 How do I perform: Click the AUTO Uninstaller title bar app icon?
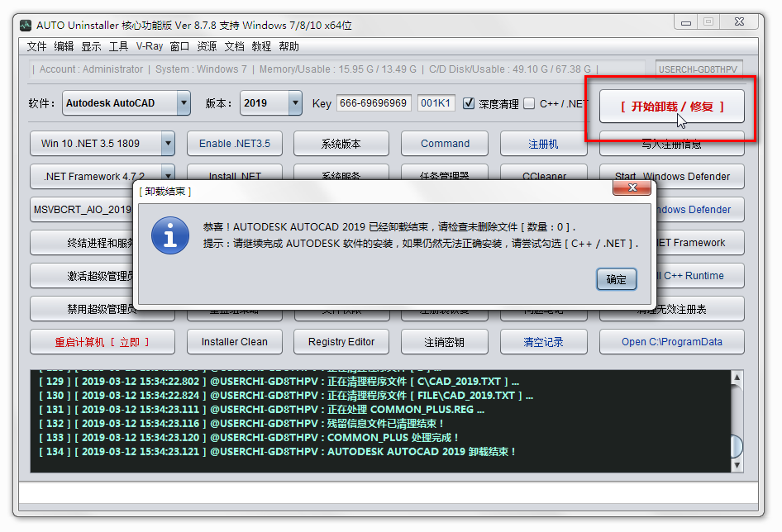pos(26,25)
